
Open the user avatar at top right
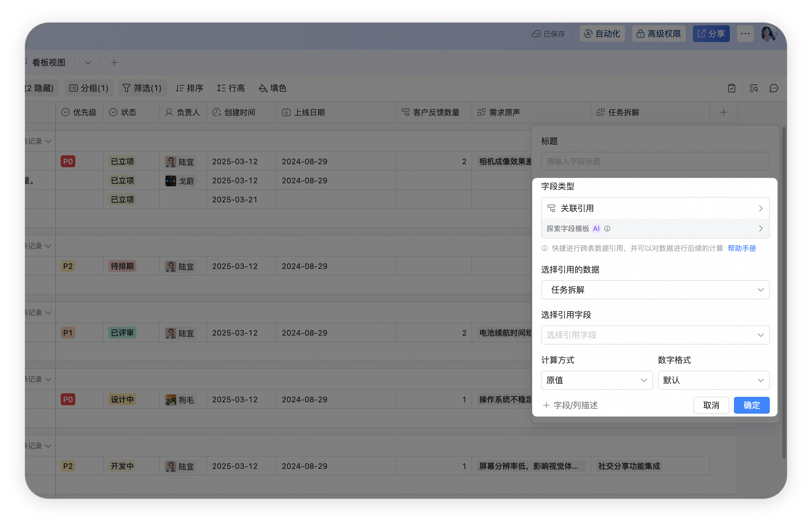[x=769, y=33]
